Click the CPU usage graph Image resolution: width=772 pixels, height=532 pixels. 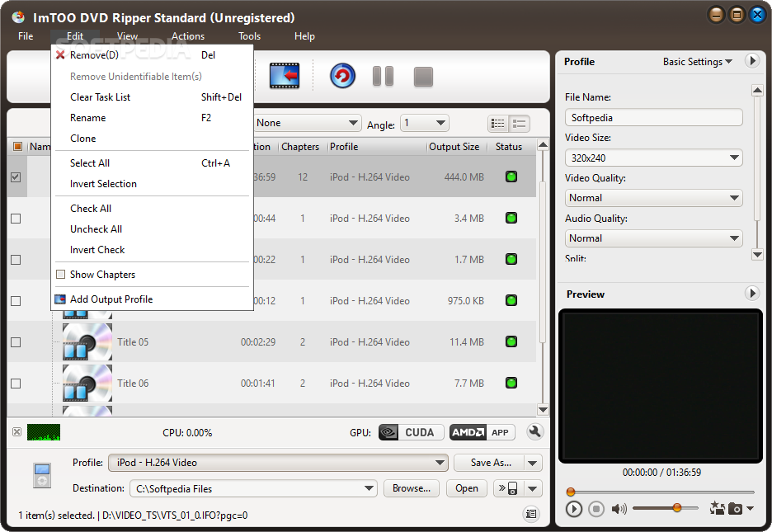click(x=44, y=432)
